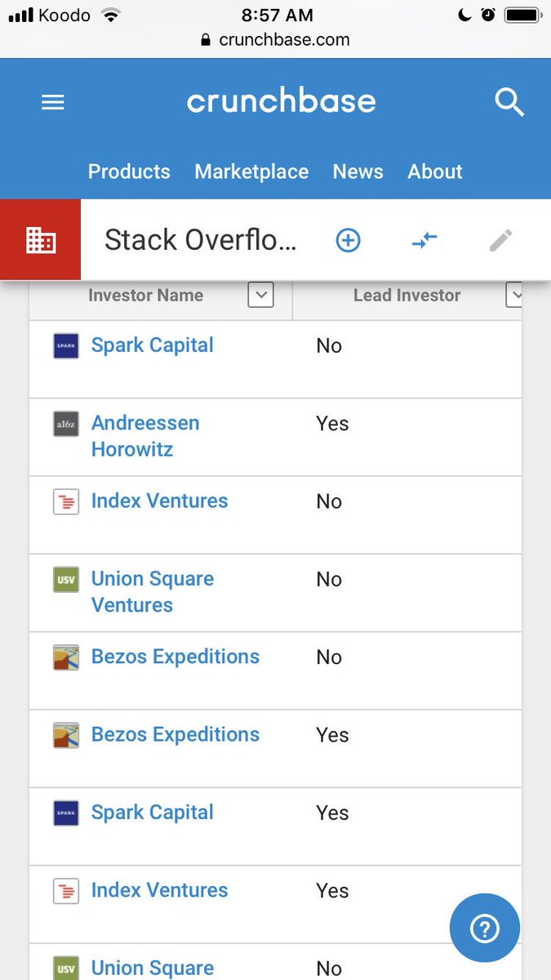Open the first Index Ventures link
Screen dimensions: 551x980
click(160, 501)
